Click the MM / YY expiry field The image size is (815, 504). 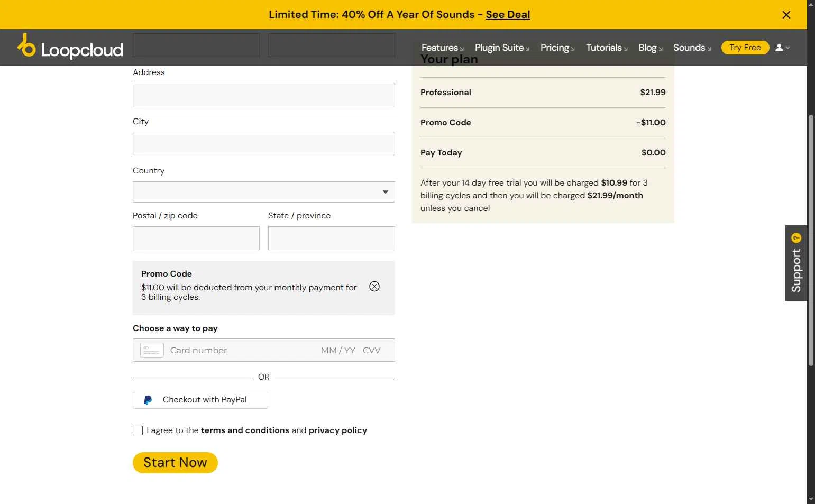point(338,350)
